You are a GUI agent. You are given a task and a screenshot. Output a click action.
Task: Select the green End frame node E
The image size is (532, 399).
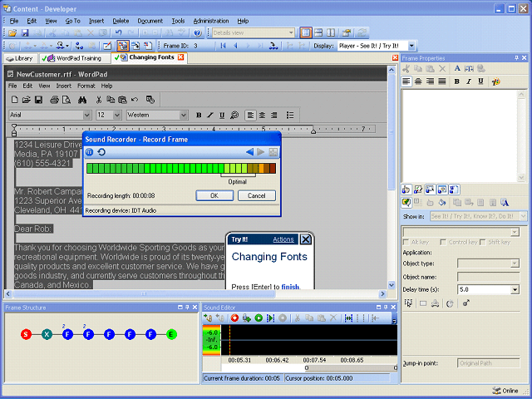point(171,334)
